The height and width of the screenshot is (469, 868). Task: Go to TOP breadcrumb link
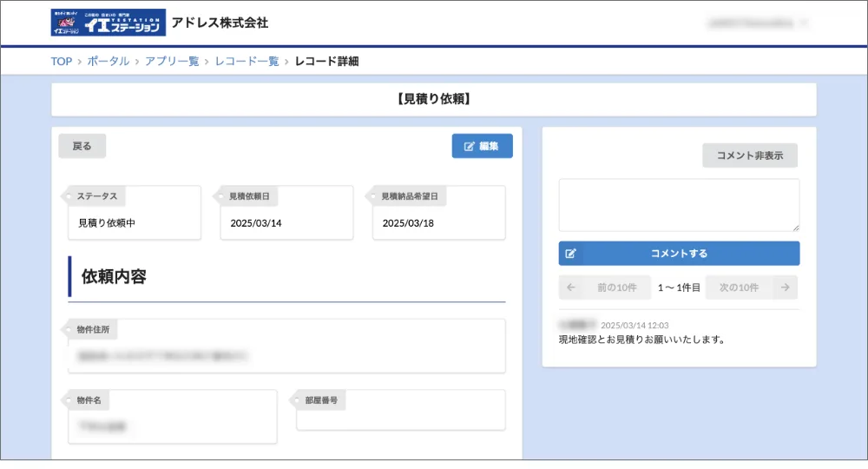click(62, 62)
